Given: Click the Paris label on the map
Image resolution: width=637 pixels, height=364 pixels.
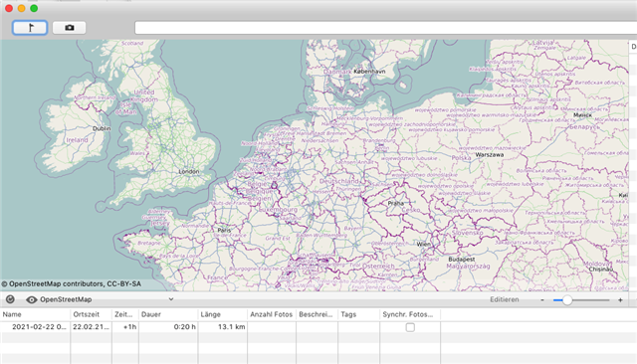Looking at the screenshot, I should 224,230.
